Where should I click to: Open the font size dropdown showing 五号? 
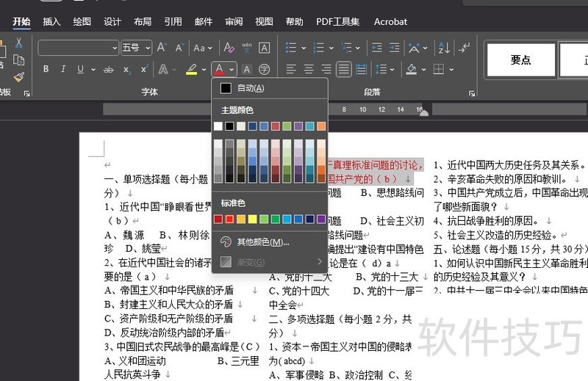pyautogui.click(x=135, y=48)
